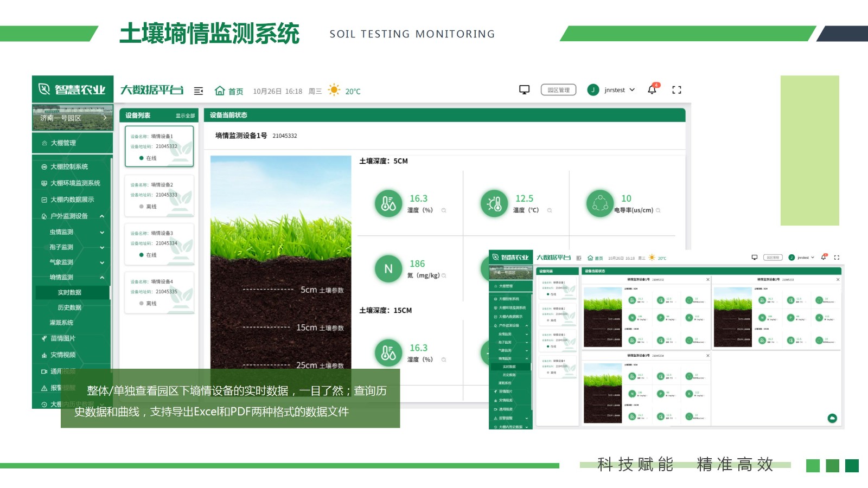Select 实时数据 in the sidebar
Viewport: 868px width, 488px height.
[69, 293]
